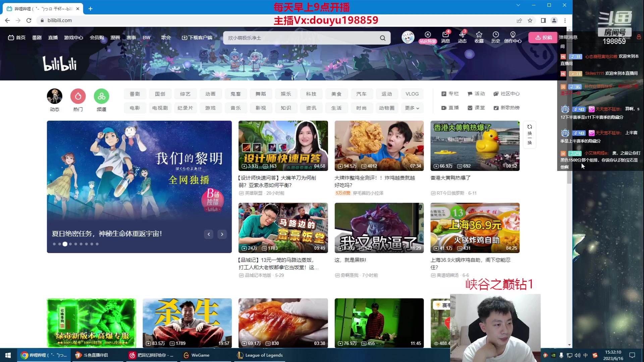
Task: Open the messages (消息) envelope icon
Action: tap(445, 35)
